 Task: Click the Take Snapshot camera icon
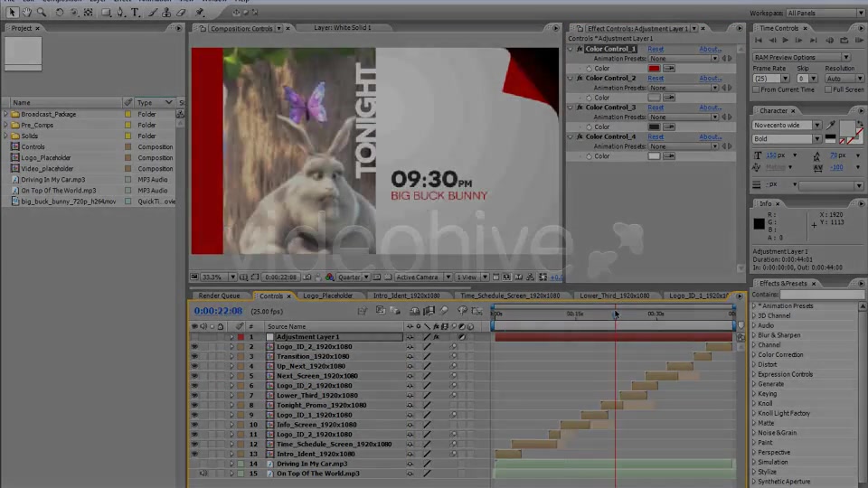point(307,277)
